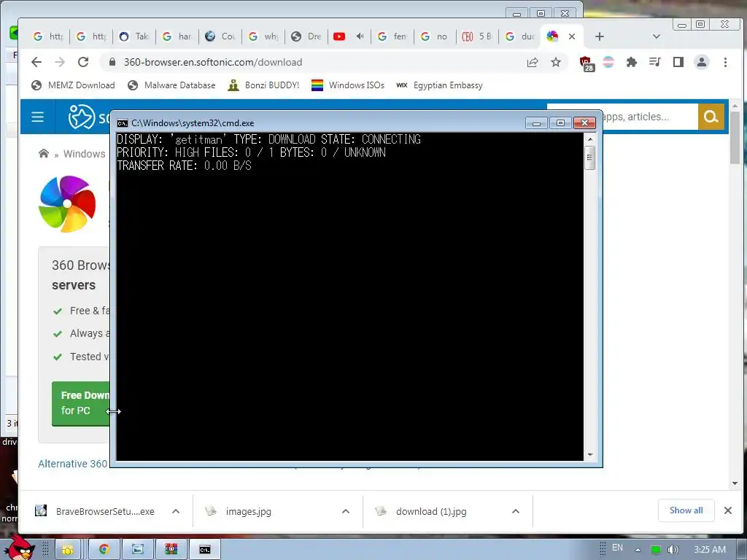
Task: Open the volume speaker tray icon
Action: pos(673,550)
